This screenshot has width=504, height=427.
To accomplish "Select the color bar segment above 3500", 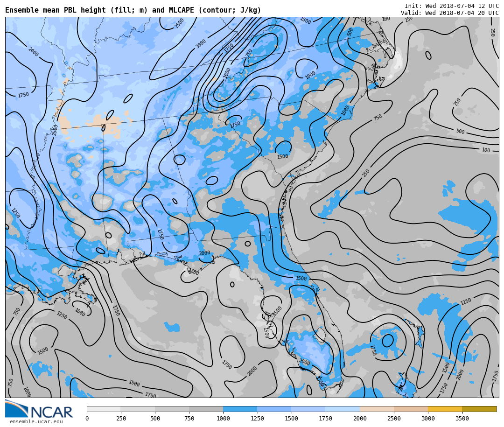I will [479, 409].
